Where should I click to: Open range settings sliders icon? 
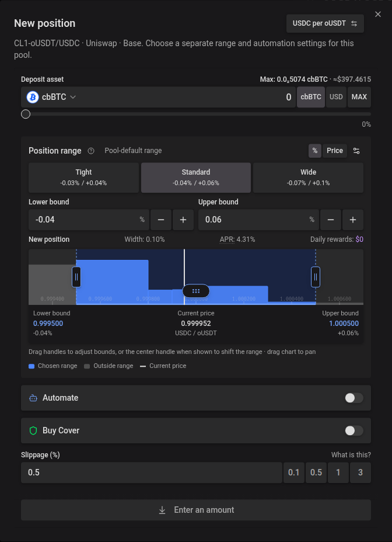coord(356,151)
